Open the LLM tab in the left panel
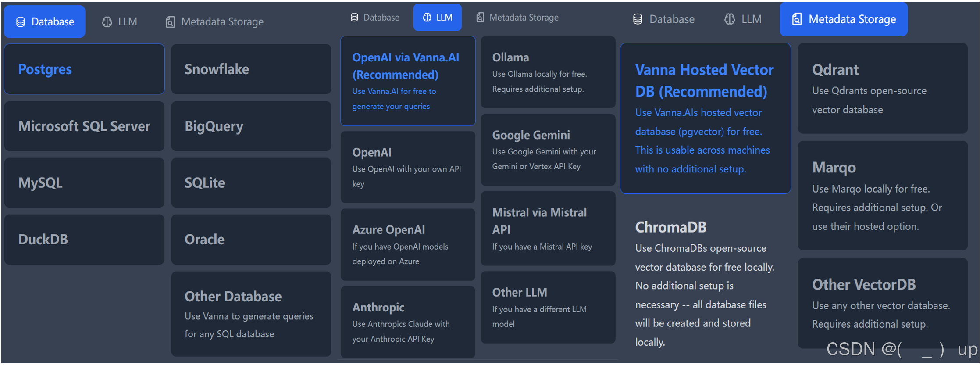 pyautogui.click(x=120, y=22)
